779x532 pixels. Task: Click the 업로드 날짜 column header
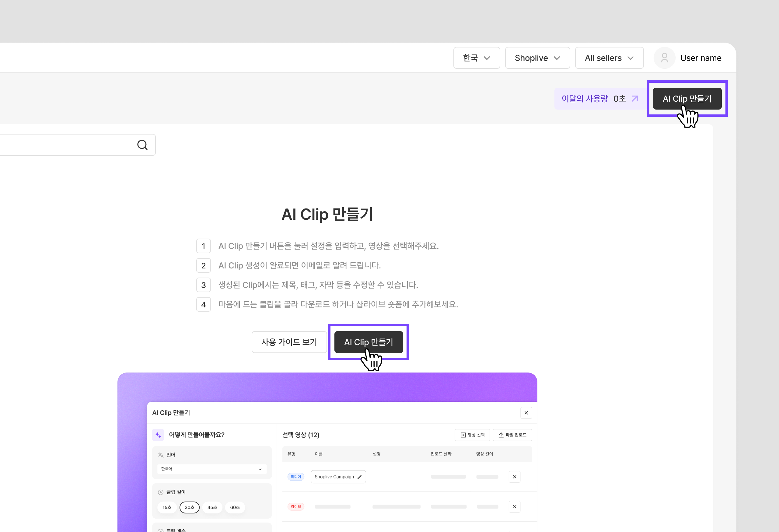click(x=441, y=454)
